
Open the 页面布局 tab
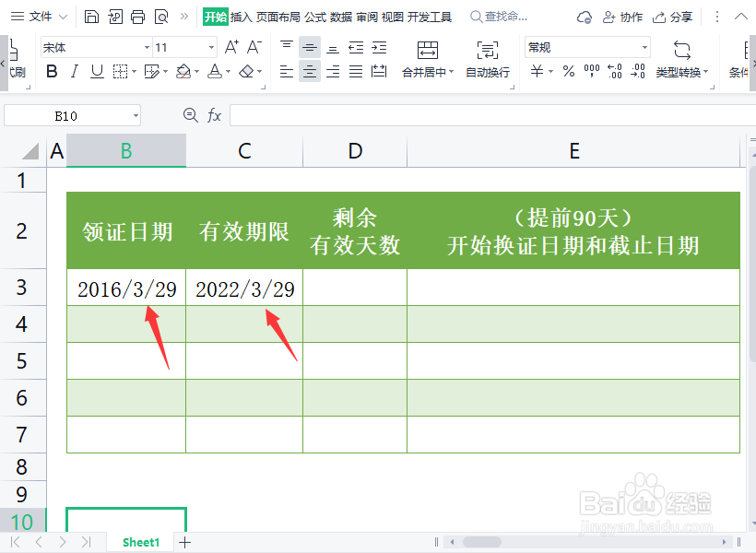[x=278, y=18]
